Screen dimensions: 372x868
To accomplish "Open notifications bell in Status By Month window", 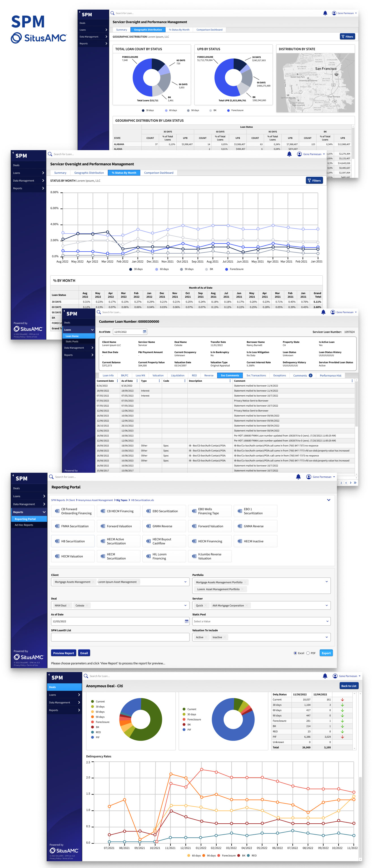I will [289, 154].
